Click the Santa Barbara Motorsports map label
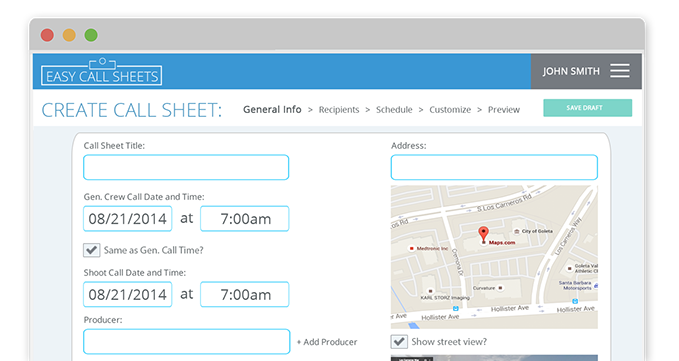The height and width of the screenshot is (361, 679). click(575, 285)
